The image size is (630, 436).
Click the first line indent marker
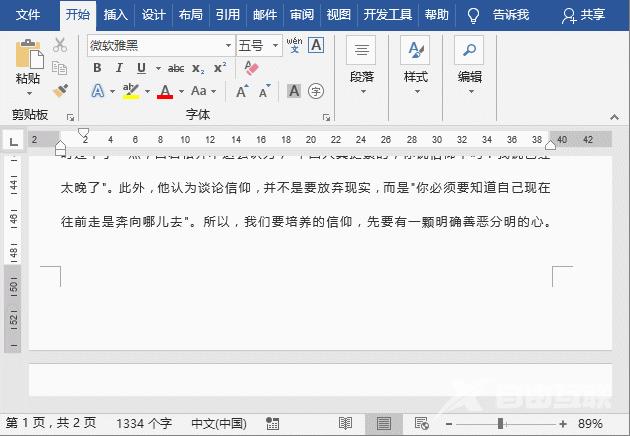click(x=84, y=133)
